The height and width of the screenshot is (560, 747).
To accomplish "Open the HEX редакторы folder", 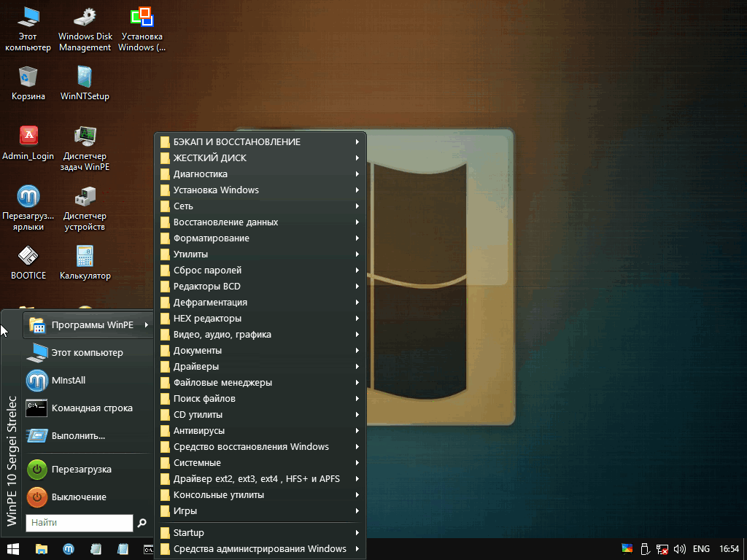I will coord(260,319).
